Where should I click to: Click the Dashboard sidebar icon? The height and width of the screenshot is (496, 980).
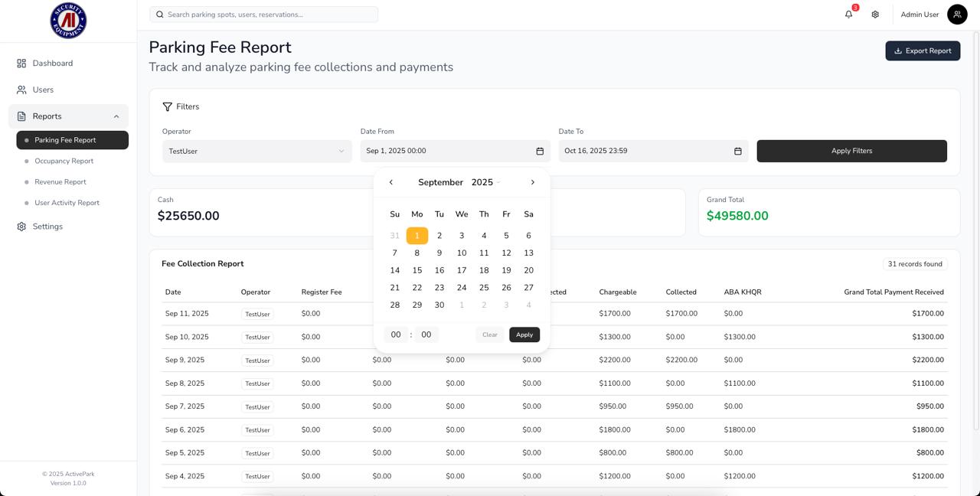pos(21,63)
